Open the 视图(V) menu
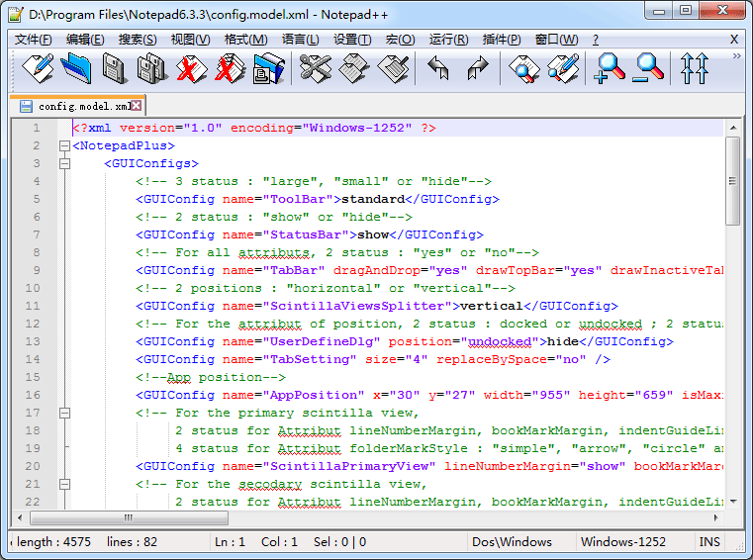The image size is (753, 560). tap(190, 40)
